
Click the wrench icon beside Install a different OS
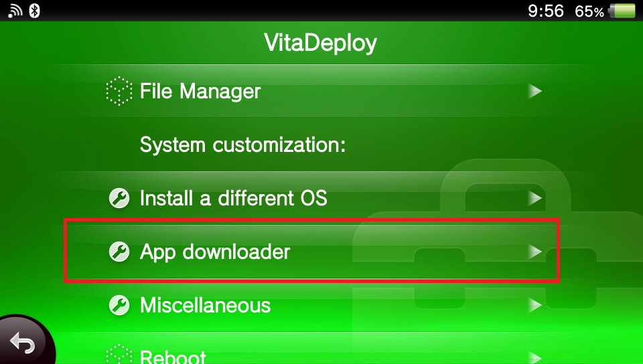click(x=119, y=198)
